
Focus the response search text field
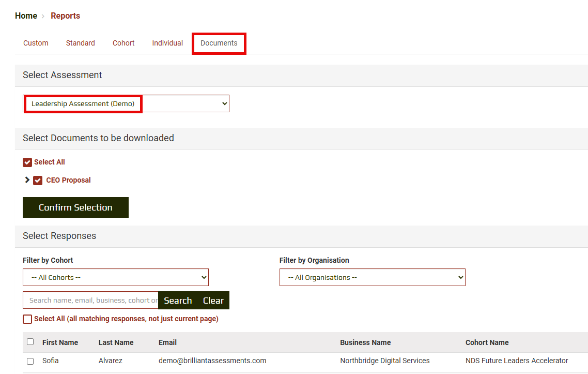(x=90, y=301)
